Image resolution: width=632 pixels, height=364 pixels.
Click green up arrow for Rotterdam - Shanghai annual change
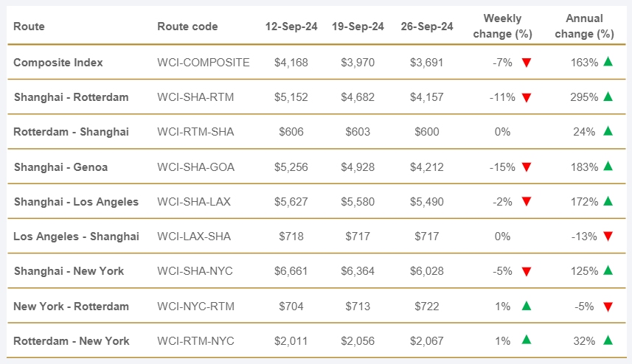(608, 131)
